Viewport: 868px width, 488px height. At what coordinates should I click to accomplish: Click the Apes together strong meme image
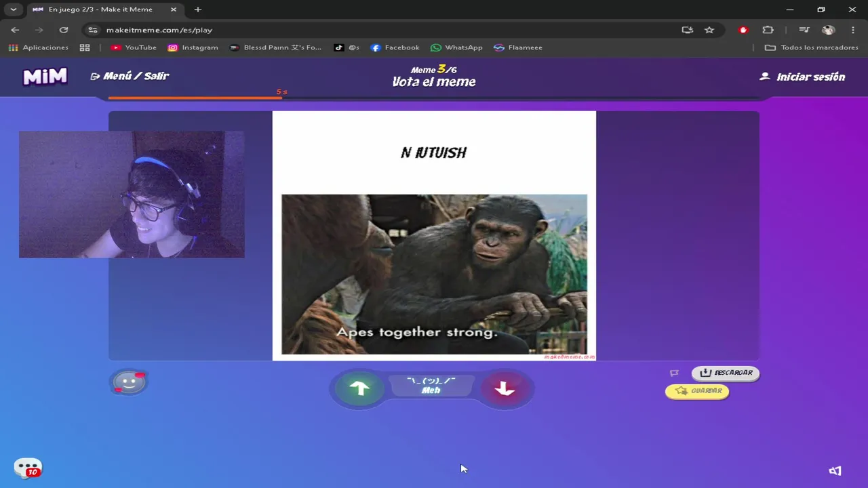click(434, 274)
